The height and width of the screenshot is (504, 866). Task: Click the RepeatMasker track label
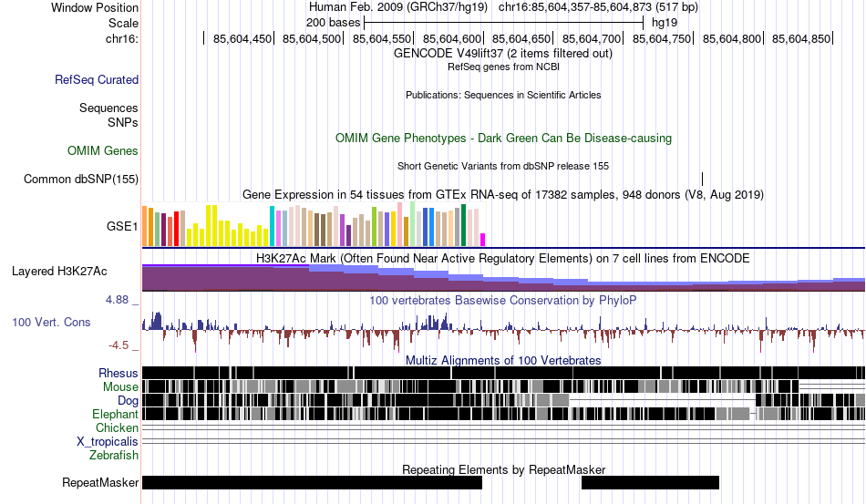coord(100,482)
